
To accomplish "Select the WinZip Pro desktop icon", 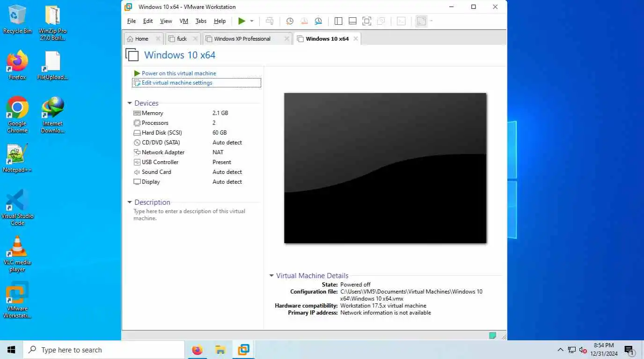I will (x=52, y=22).
